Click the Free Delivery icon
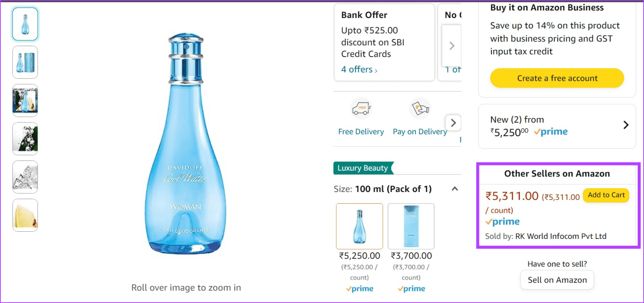 click(361, 108)
